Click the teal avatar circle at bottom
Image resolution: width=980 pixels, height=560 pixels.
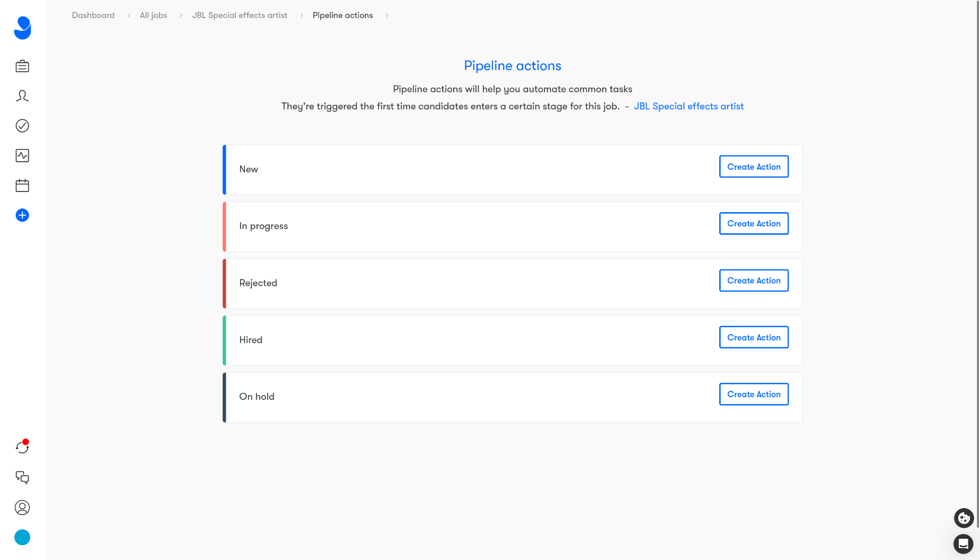tap(22, 537)
